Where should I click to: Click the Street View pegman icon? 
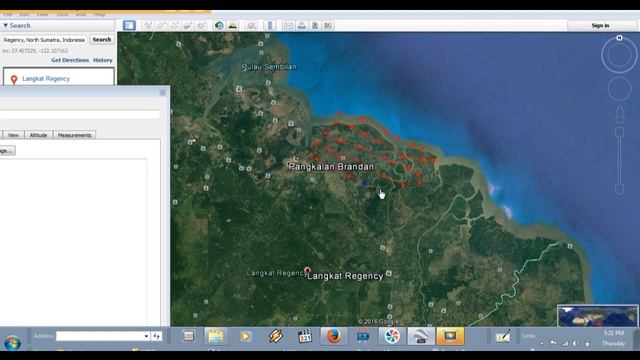(x=620, y=115)
